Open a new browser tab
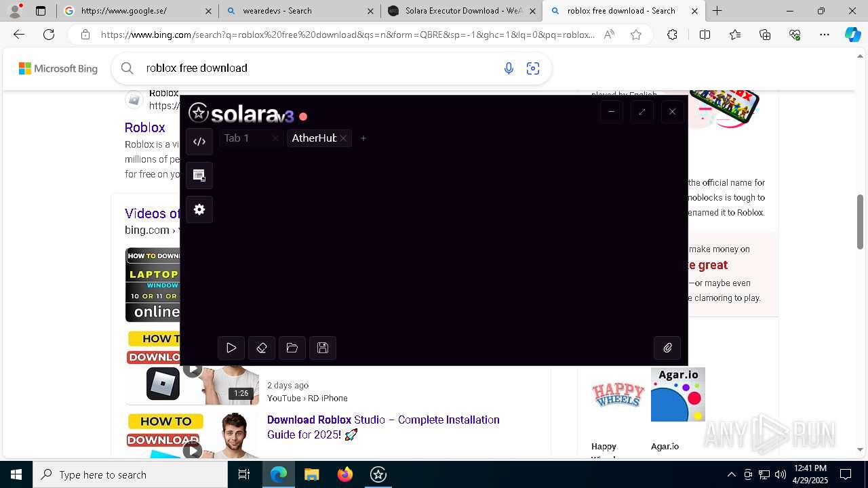 pos(717,11)
